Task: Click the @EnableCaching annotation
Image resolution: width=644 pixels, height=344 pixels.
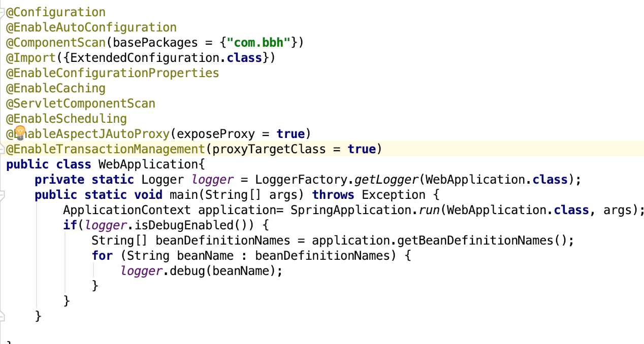Action: pos(56,88)
